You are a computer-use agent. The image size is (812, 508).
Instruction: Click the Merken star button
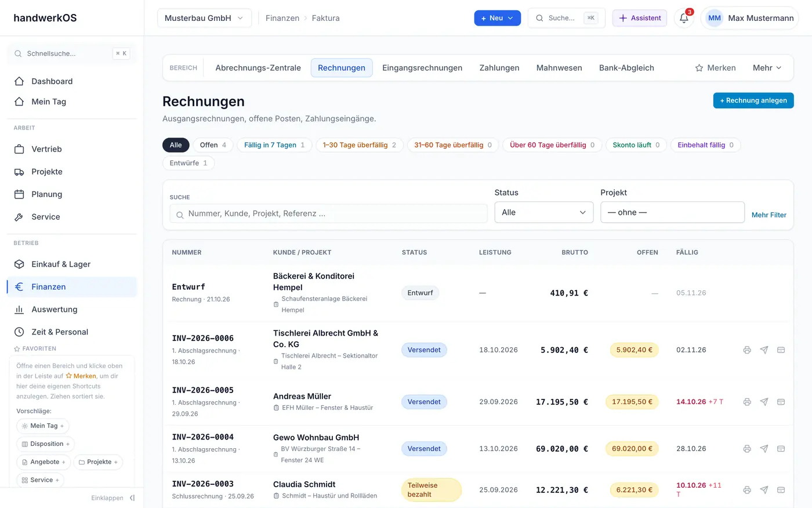click(x=715, y=68)
